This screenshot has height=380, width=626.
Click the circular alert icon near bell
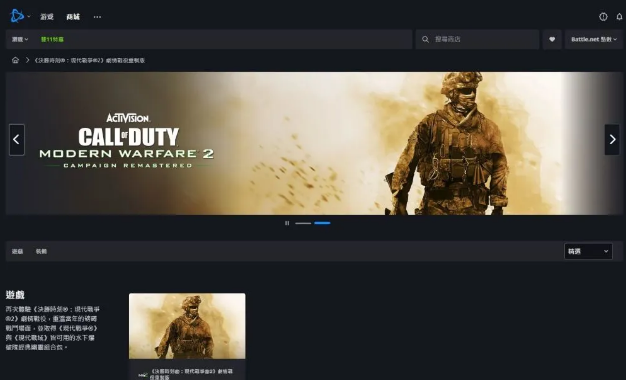tap(603, 17)
